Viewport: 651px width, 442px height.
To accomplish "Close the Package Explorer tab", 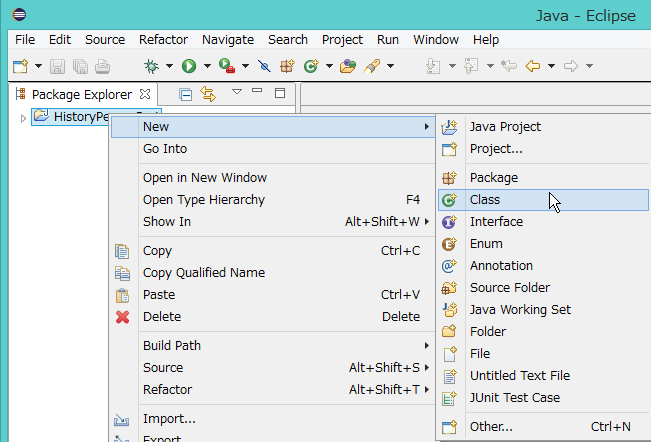I will tap(145, 94).
